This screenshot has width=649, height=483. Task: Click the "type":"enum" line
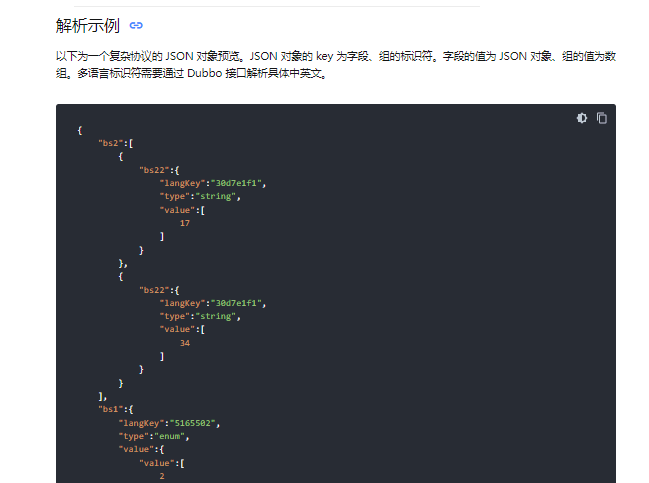pos(154,436)
